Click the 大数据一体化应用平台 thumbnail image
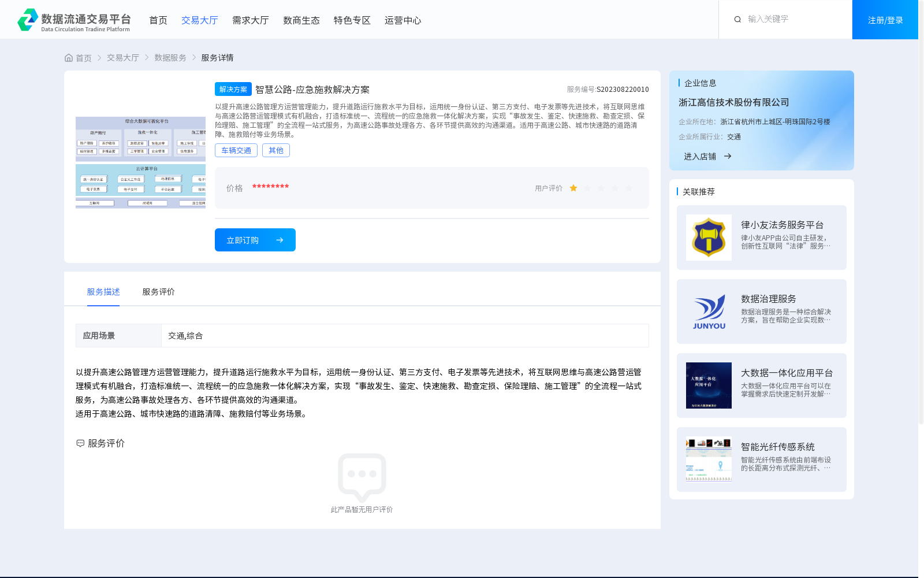This screenshot has width=924, height=578. [709, 386]
